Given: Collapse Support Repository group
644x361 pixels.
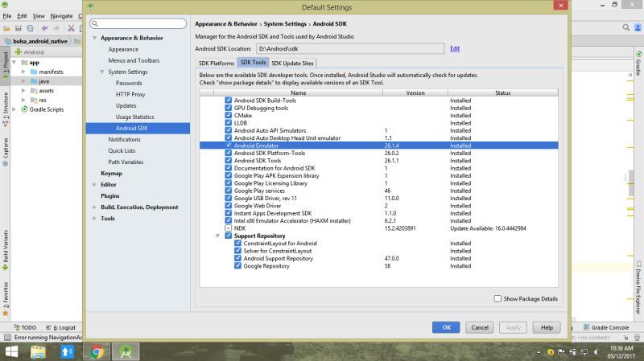Looking at the screenshot, I should click(x=217, y=236).
